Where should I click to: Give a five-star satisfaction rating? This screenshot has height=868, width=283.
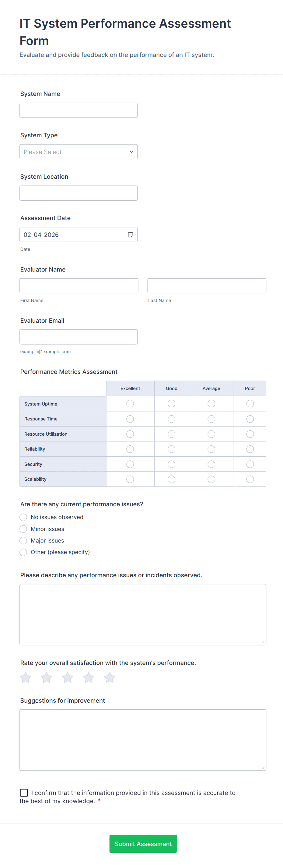pyautogui.click(x=110, y=677)
